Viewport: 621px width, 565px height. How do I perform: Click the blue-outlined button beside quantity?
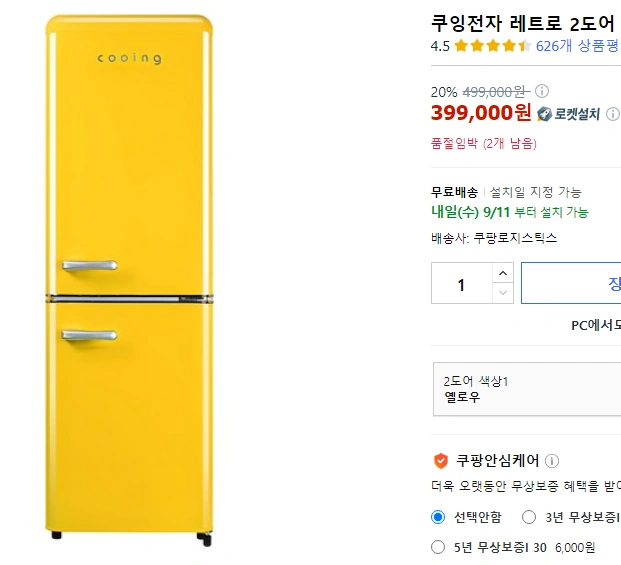click(572, 284)
